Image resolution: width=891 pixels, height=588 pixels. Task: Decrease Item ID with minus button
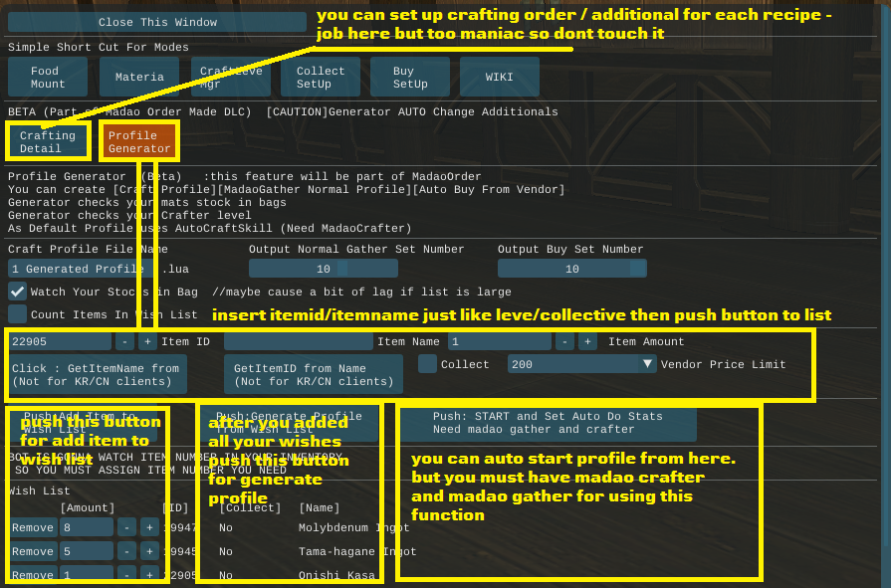point(124,341)
